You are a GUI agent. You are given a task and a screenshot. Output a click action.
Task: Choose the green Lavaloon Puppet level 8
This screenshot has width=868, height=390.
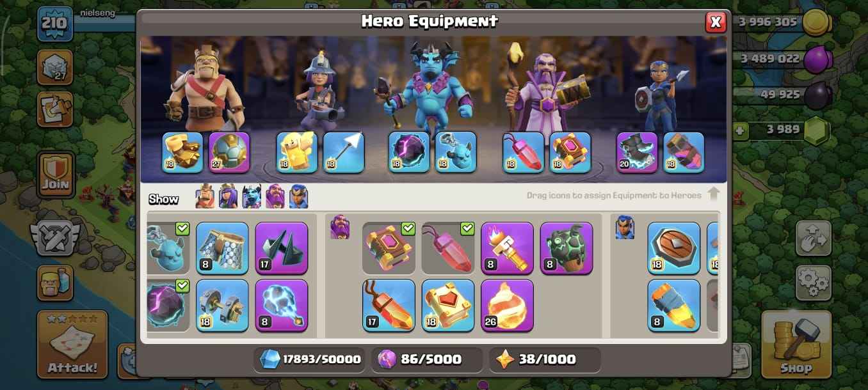tap(567, 248)
